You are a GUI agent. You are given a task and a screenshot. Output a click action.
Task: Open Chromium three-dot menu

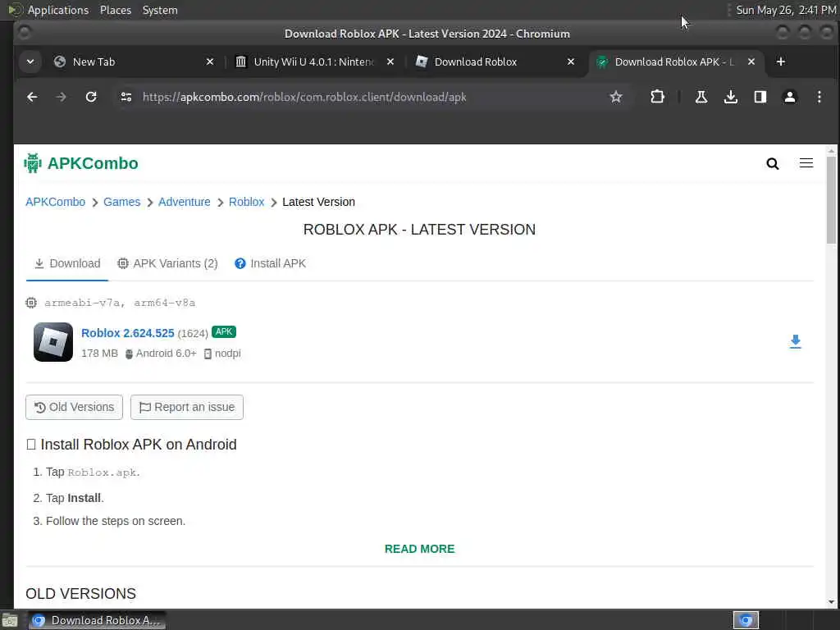pyautogui.click(x=819, y=97)
